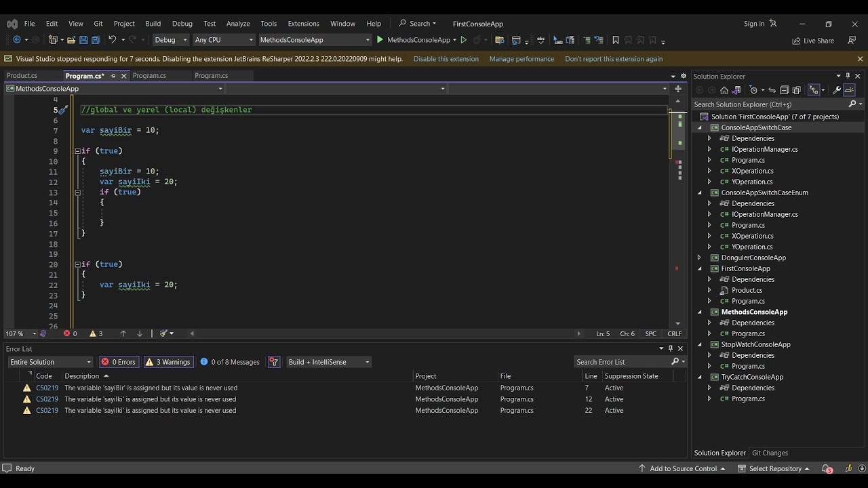Open the first CS0219 error code link
The height and width of the screenshot is (488, 868).
(47, 388)
